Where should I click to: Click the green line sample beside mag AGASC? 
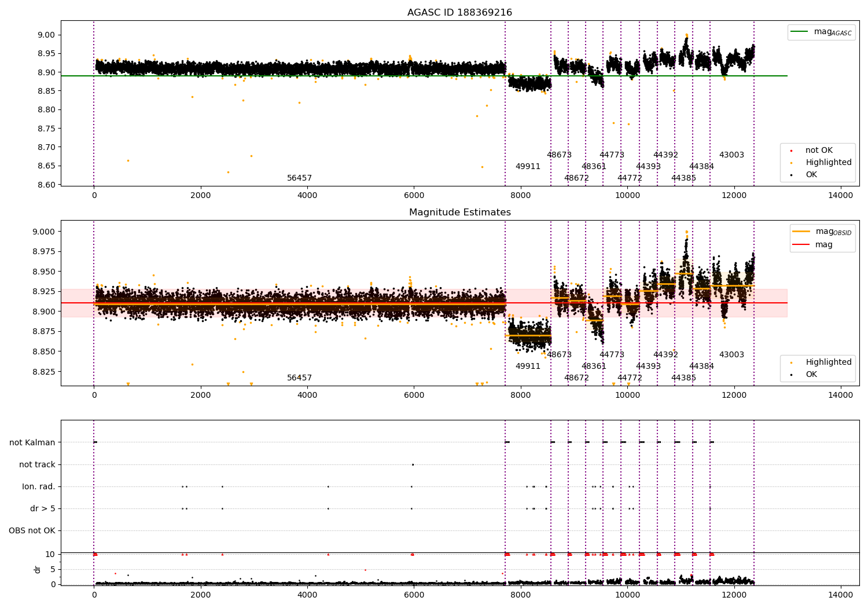[800, 32]
